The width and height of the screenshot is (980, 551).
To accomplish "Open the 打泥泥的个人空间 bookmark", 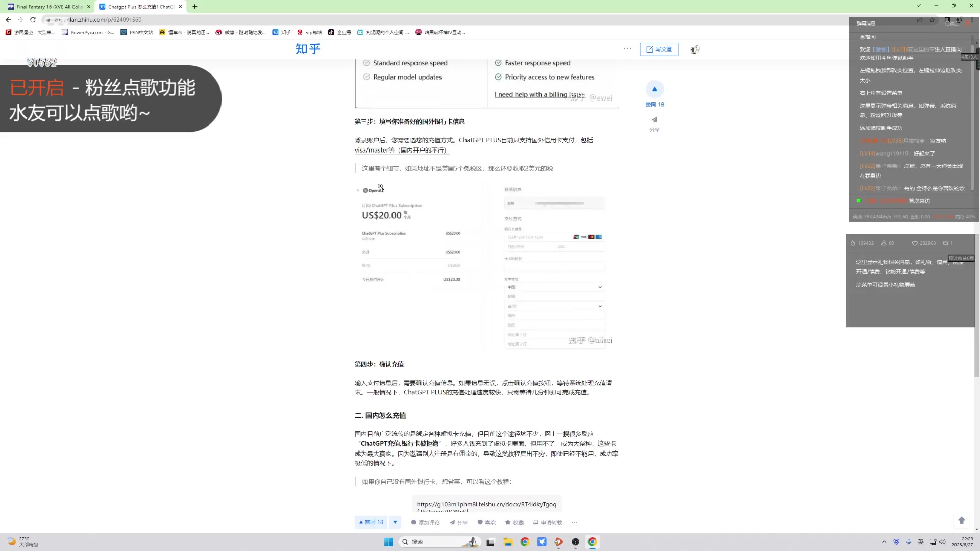I will click(x=383, y=32).
